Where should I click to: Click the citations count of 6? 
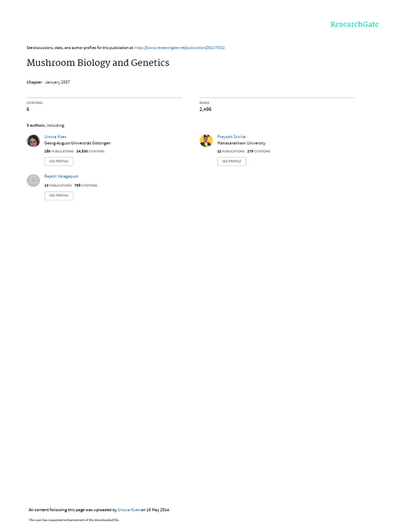click(28, 109)
